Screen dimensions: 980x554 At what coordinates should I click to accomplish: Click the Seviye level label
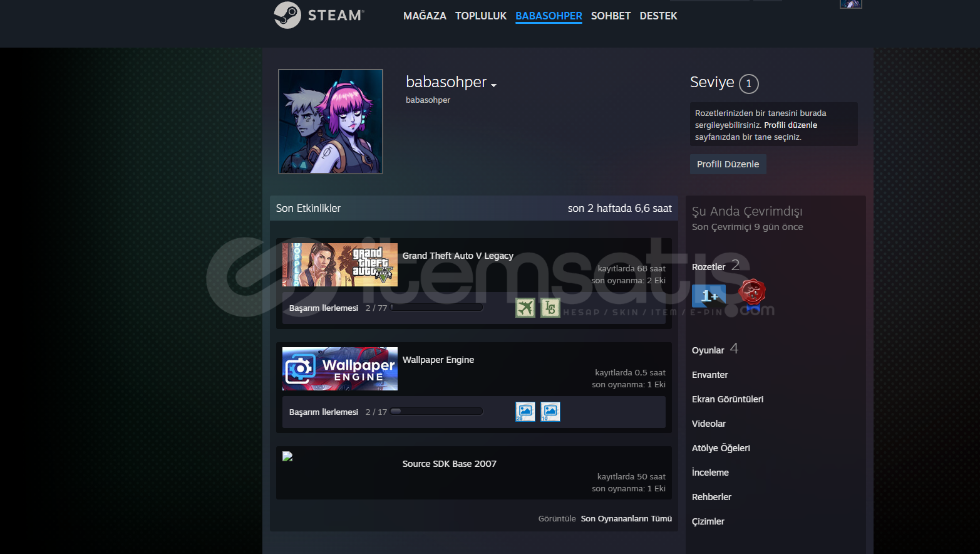point(712,82)
